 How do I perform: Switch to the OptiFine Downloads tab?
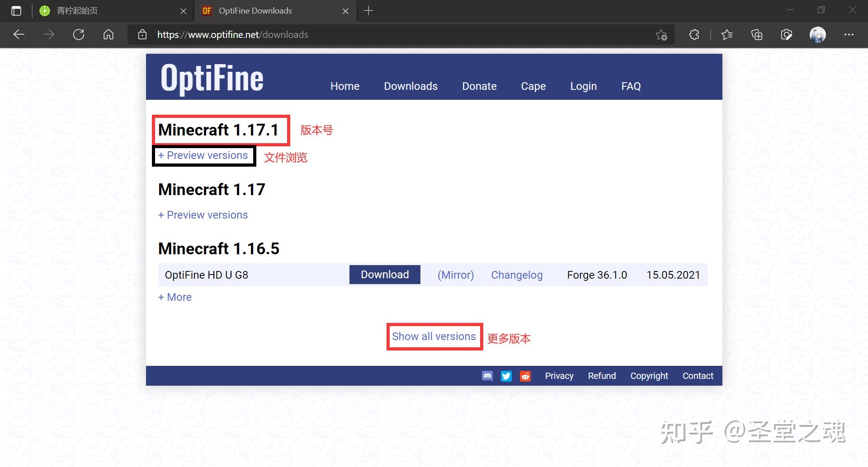(255, 10)
